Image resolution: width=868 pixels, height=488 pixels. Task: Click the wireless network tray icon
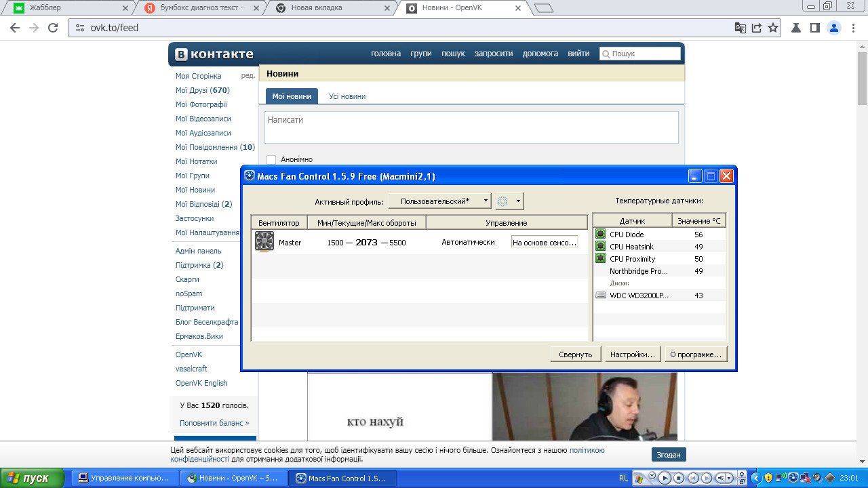point(781,478)
